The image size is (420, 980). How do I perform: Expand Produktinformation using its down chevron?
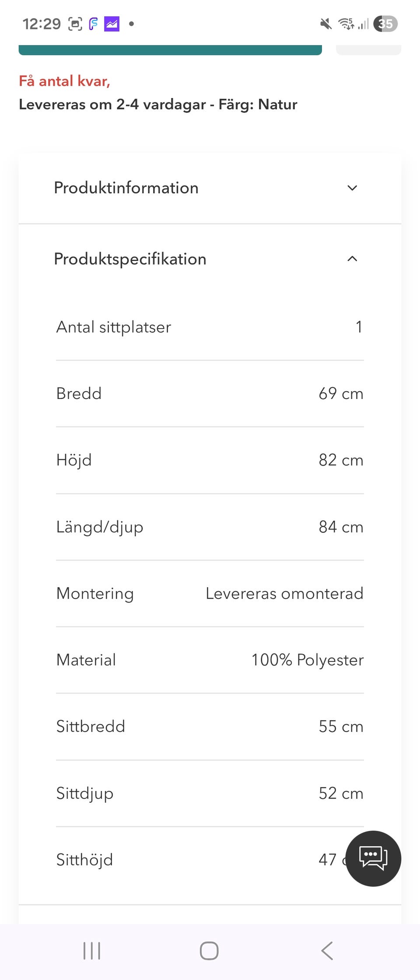(x=352, y=188)
